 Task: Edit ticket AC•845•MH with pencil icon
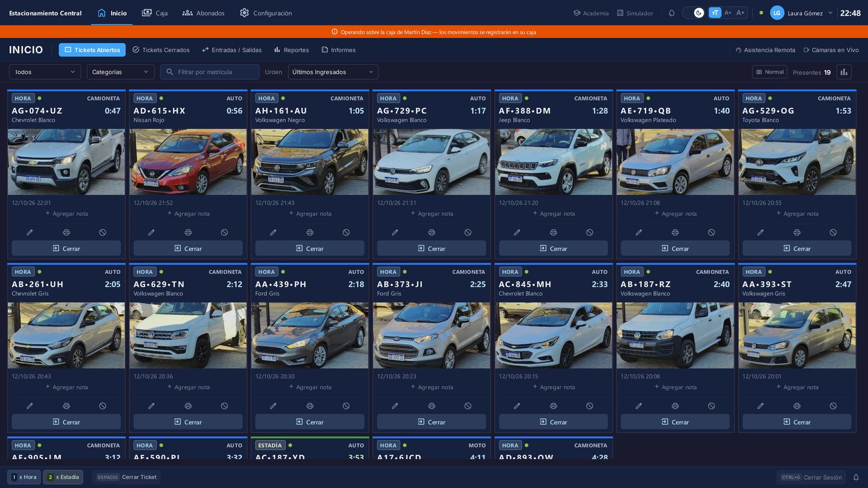pos(517,406)
